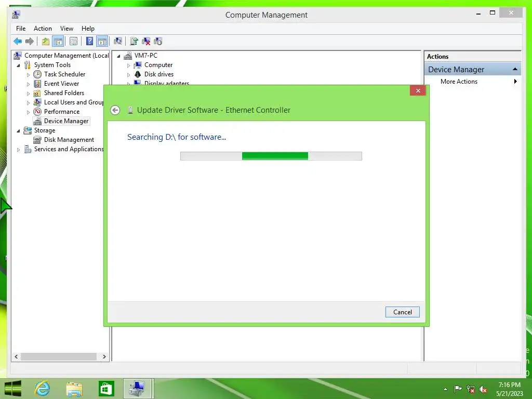532x399 pixels.
Task: Go back in Update Driver Software wizard
Action: 115,110
